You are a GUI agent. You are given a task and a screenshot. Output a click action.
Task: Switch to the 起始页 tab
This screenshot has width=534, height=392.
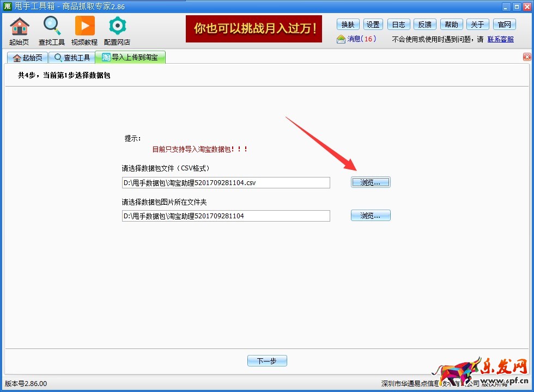pos(27,58)
